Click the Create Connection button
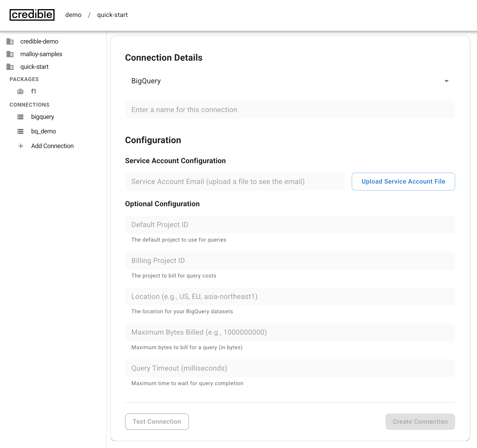 [420, 422]
